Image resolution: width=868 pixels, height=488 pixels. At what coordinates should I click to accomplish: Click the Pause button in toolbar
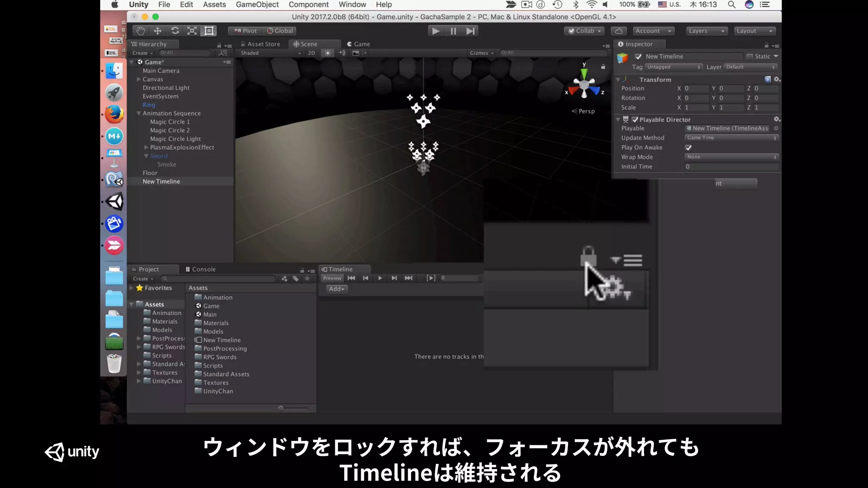coord(453,31)
